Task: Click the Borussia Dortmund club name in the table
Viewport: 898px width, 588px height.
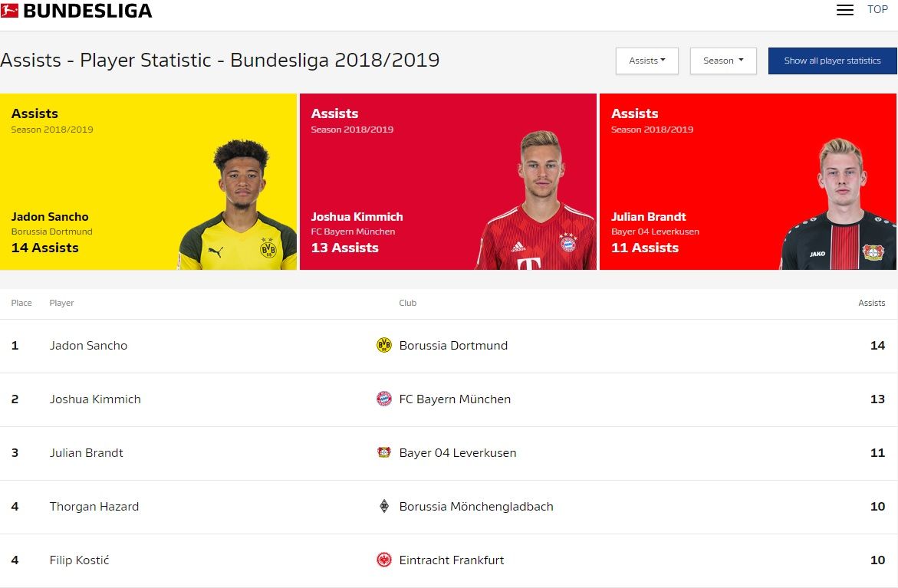Action: 453,346
